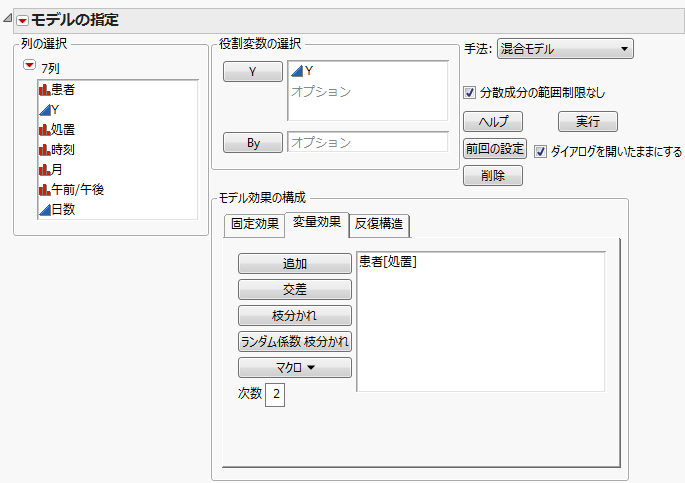Select the 月 column in the list

pyautogui.click(x=51, y=169)
